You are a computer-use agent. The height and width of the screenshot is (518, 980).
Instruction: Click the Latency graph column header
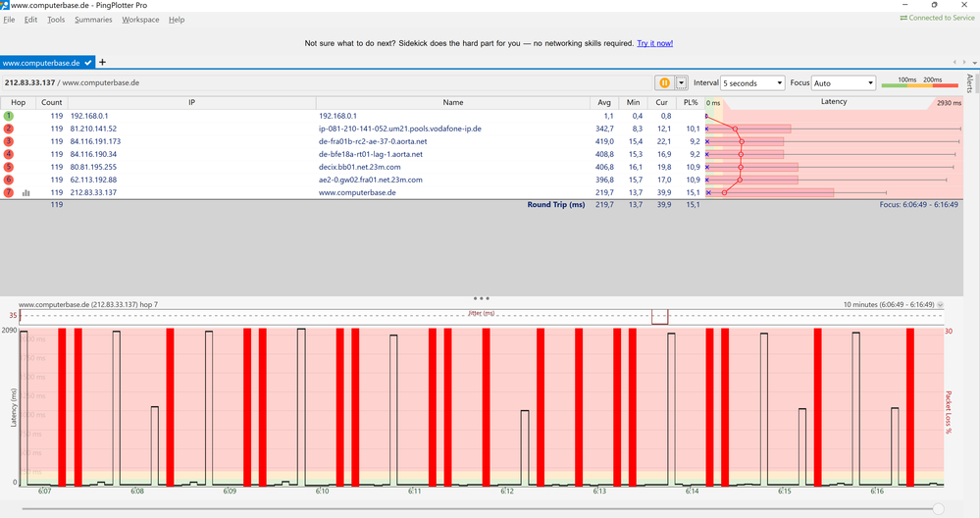click(834, 102)
